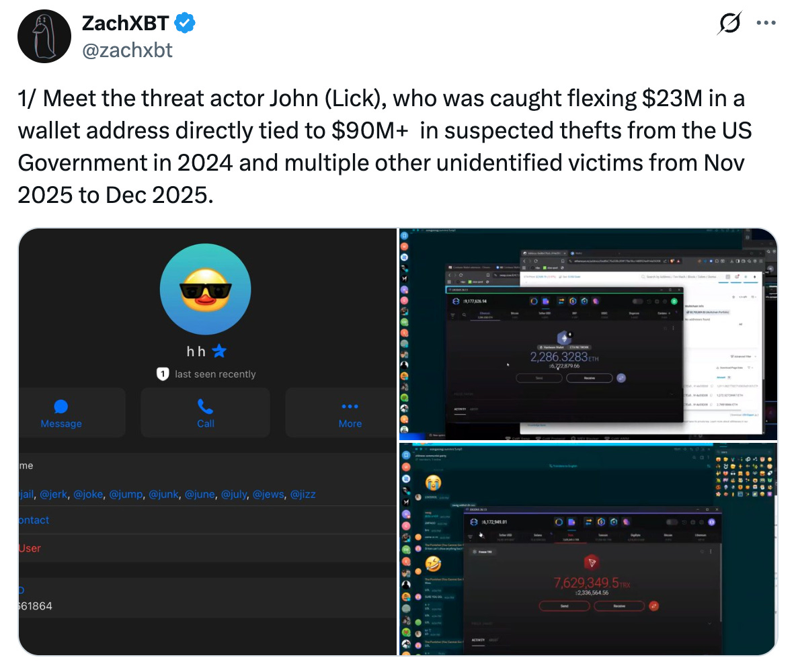This screenshot has width=796, height=672.
Task: Click the @zachxbt handle link
Action: coord(127,50)
